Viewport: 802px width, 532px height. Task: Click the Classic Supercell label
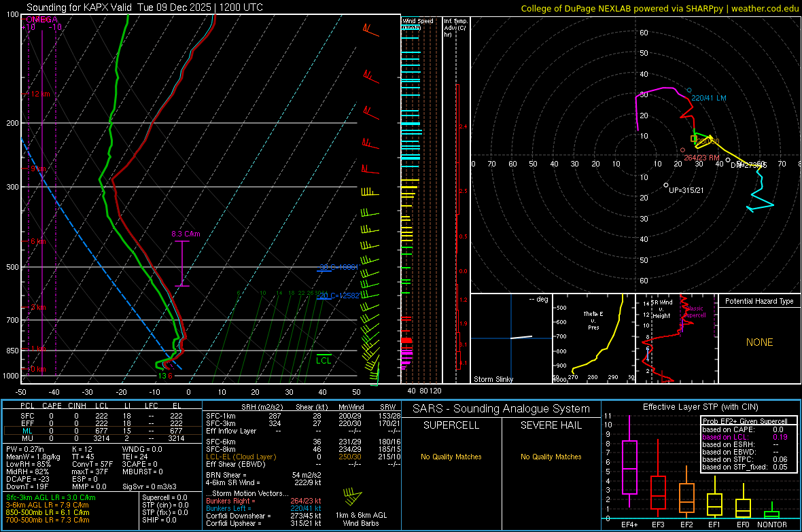[695, 312]
